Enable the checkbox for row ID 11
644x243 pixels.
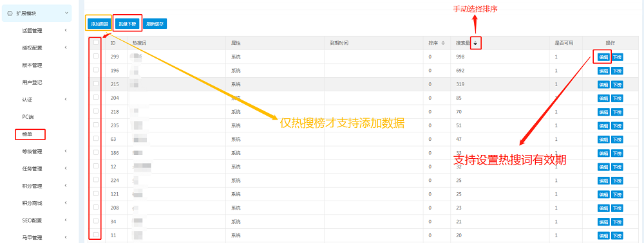click(x=96, y=235)
